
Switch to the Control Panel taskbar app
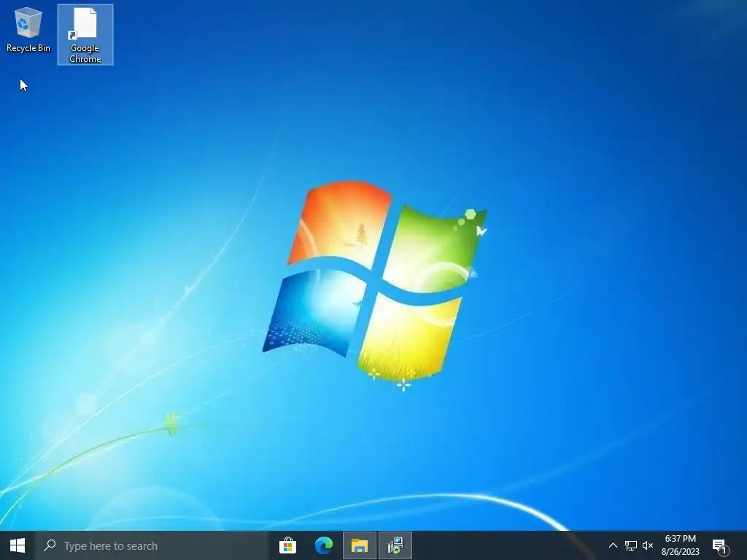point(395,545)
